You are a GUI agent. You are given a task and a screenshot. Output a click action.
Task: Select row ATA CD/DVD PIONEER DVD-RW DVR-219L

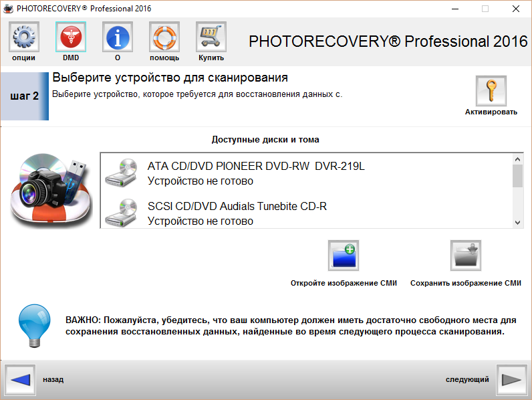pos(307,173)
